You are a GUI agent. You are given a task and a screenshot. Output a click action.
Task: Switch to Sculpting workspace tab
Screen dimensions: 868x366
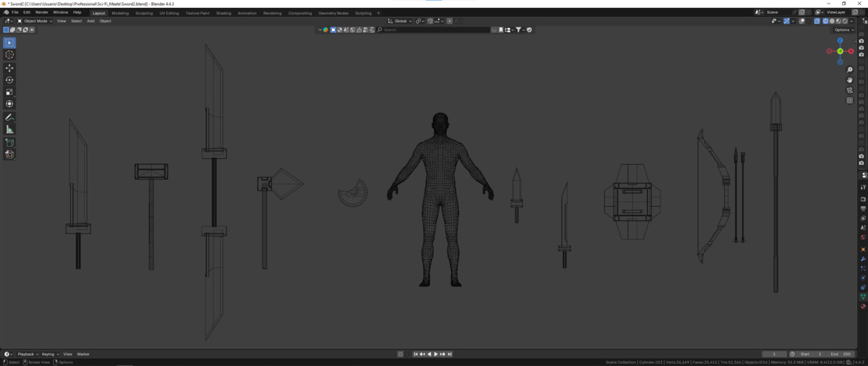pos(144,13)
